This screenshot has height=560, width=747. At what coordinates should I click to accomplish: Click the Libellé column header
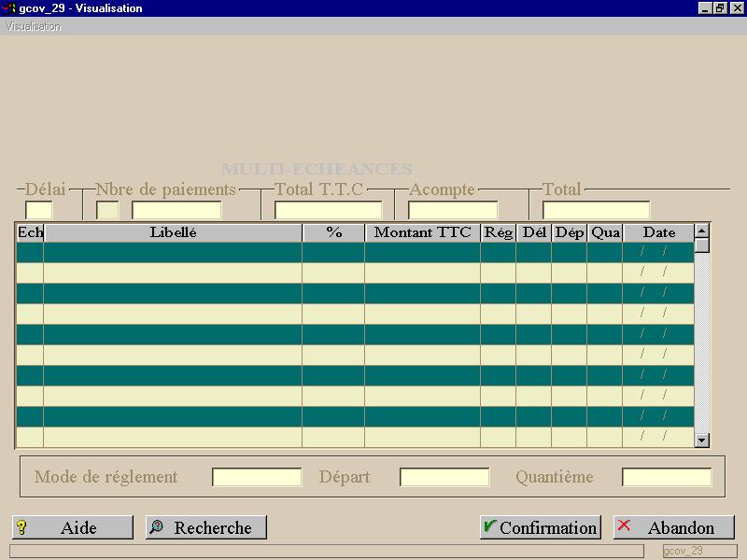[x=173, y=232]
